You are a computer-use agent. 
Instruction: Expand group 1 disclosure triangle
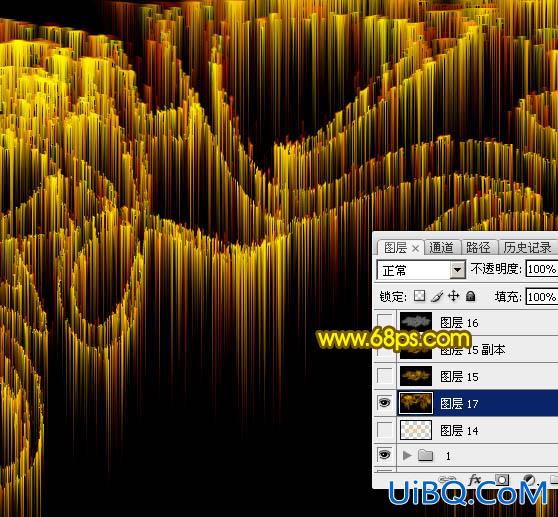coord(407,455)
